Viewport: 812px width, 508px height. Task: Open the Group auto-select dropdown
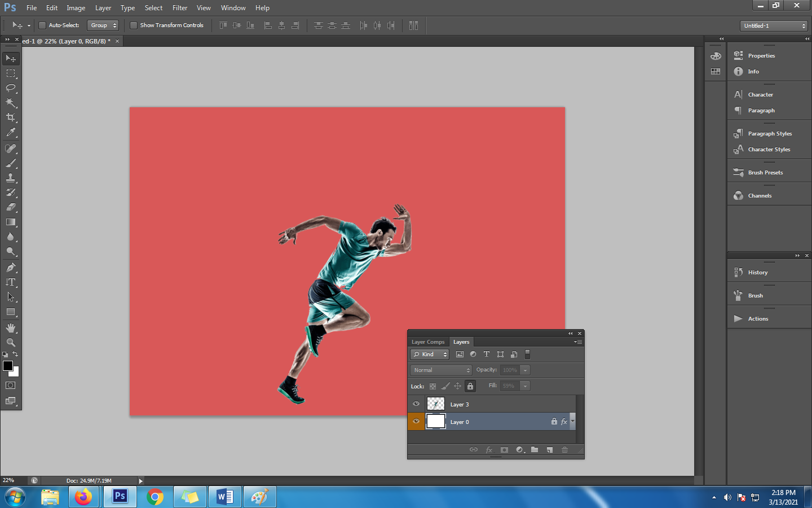[x=103, y=25]
